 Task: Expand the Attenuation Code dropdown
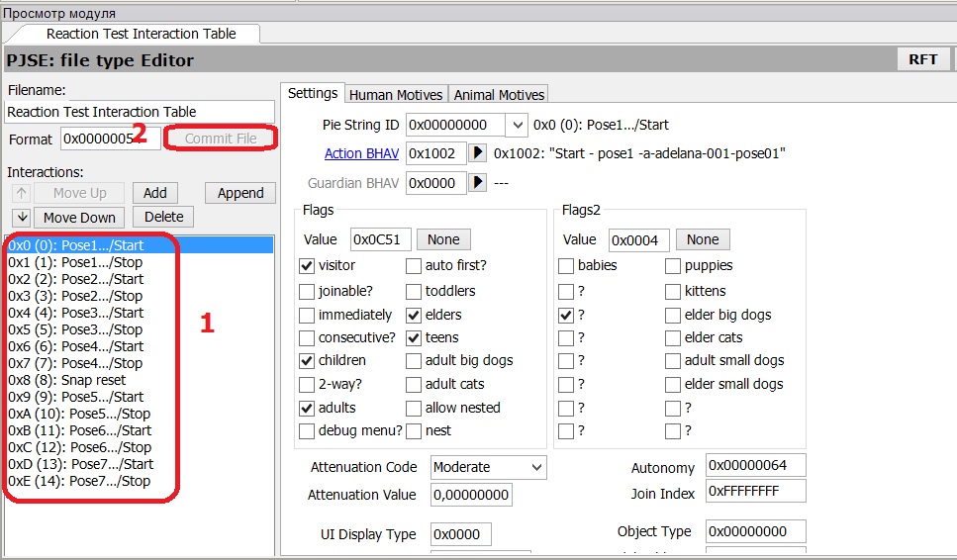tap(536, 467)
